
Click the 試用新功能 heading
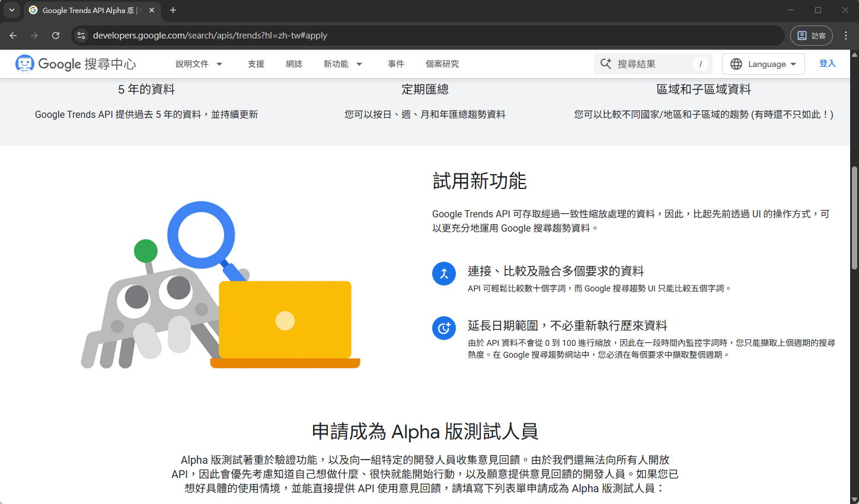[480, 181]
